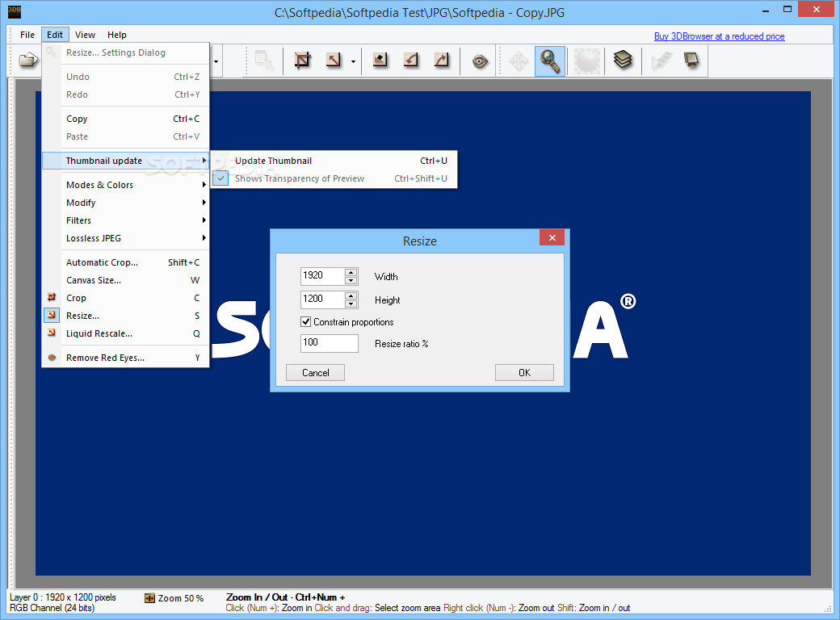This screenshot has width=840, height=620.
Task: Expand the Modes & Colors submenu
Action: 125,185
